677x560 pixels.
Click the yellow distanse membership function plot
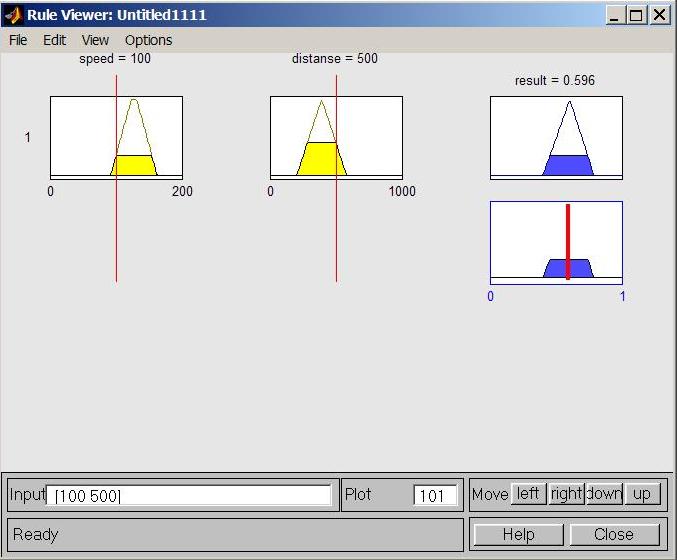320,159
